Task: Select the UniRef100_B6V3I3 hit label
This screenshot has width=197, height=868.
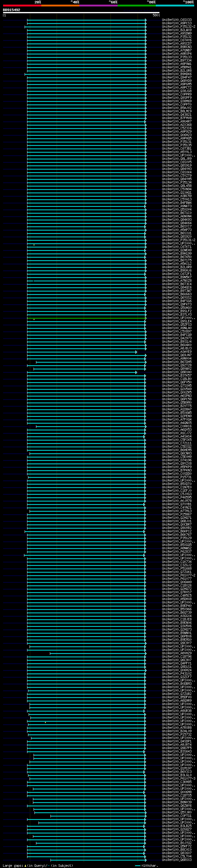Action: [177, 772]
